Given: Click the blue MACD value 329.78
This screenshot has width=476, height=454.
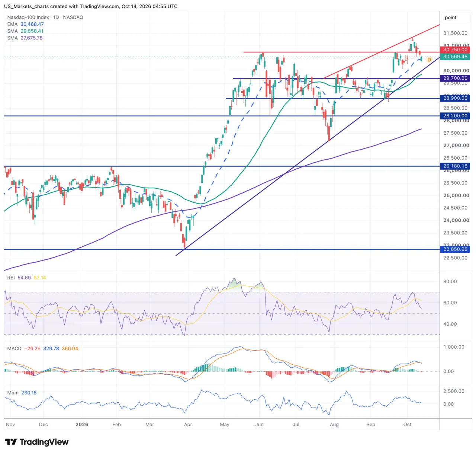Looking at the screenshot, I should (x=51, y=349).
